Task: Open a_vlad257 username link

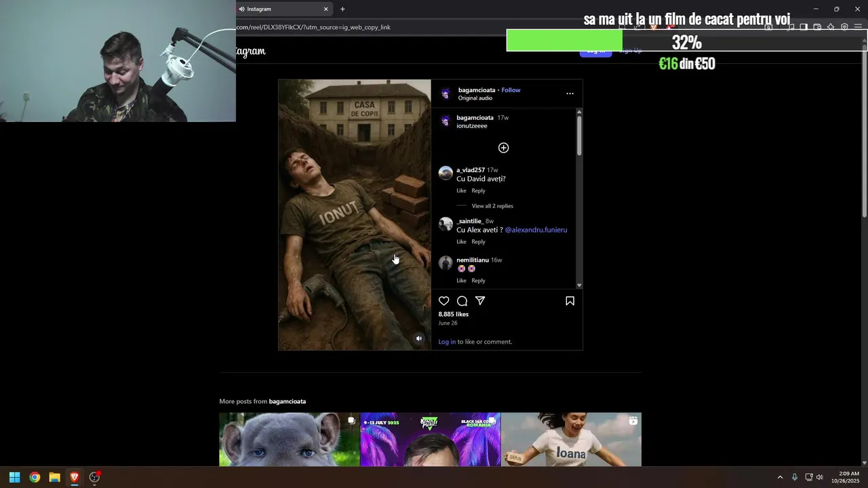Action: 471,170
